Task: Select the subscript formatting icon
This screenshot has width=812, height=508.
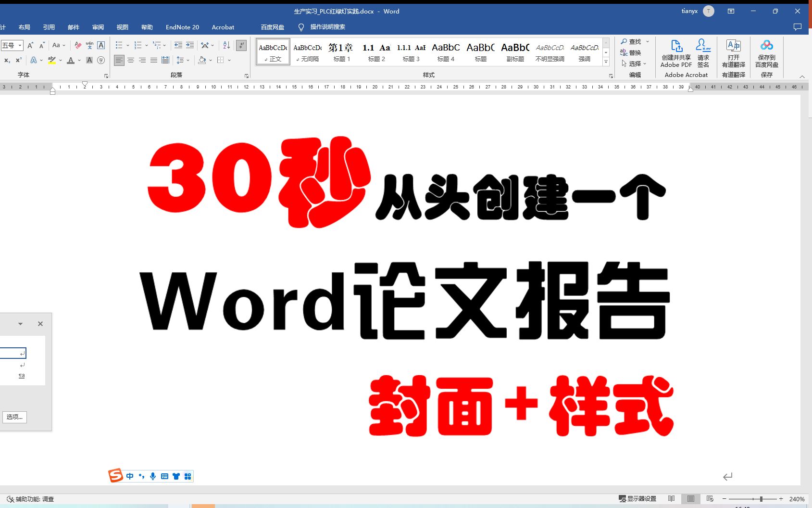Action: 7,60
